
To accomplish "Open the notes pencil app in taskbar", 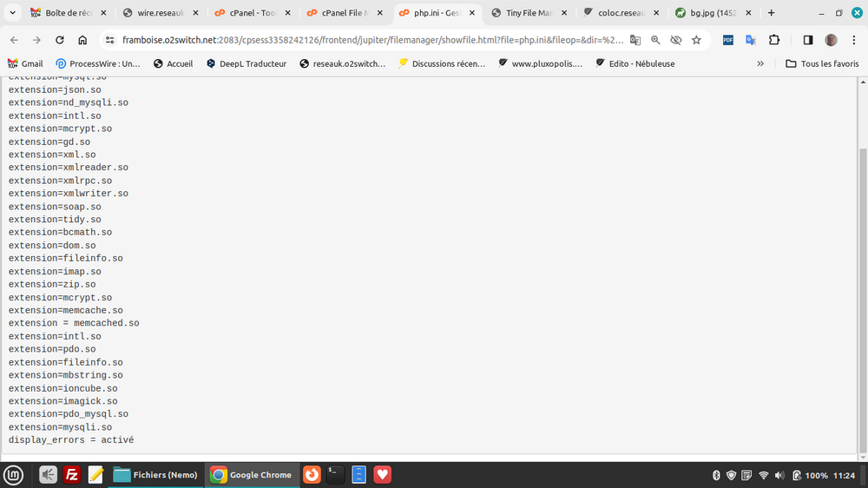I will 95,475.
